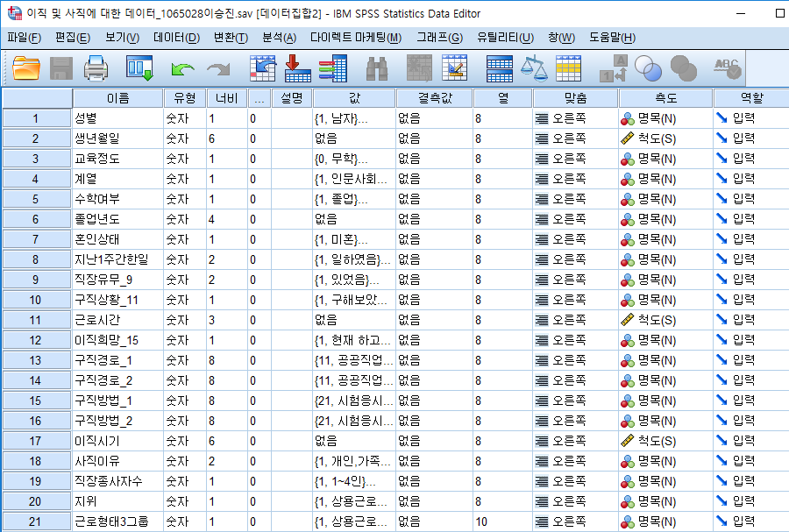
Task: Click the Go to variable icon
Action: point(297,67)
